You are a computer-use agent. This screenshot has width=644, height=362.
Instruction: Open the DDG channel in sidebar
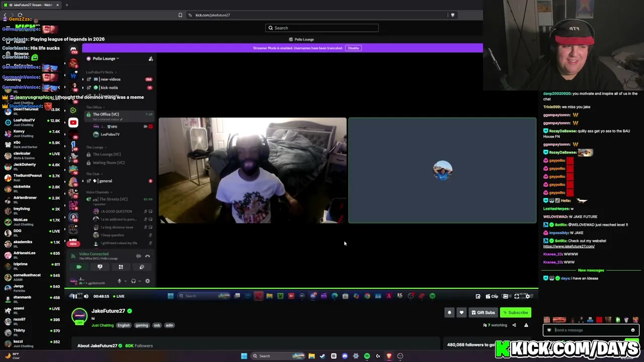pos(32,233)
